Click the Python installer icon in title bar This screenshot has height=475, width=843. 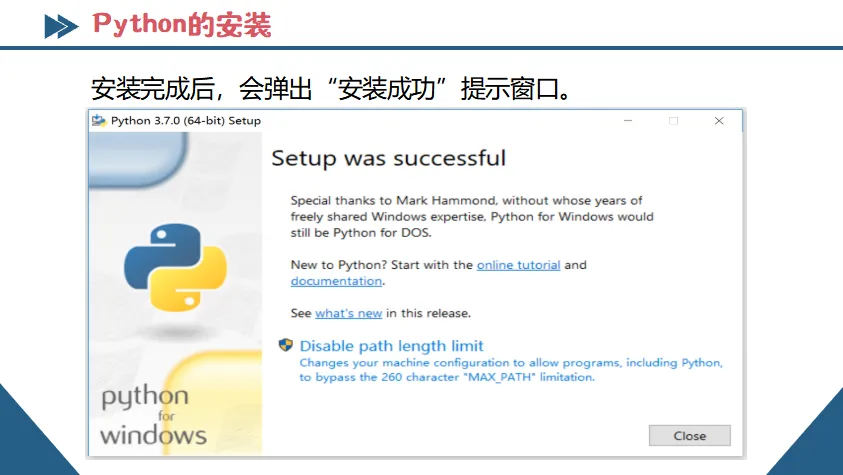pyautogui.click(x=99, y=121)
